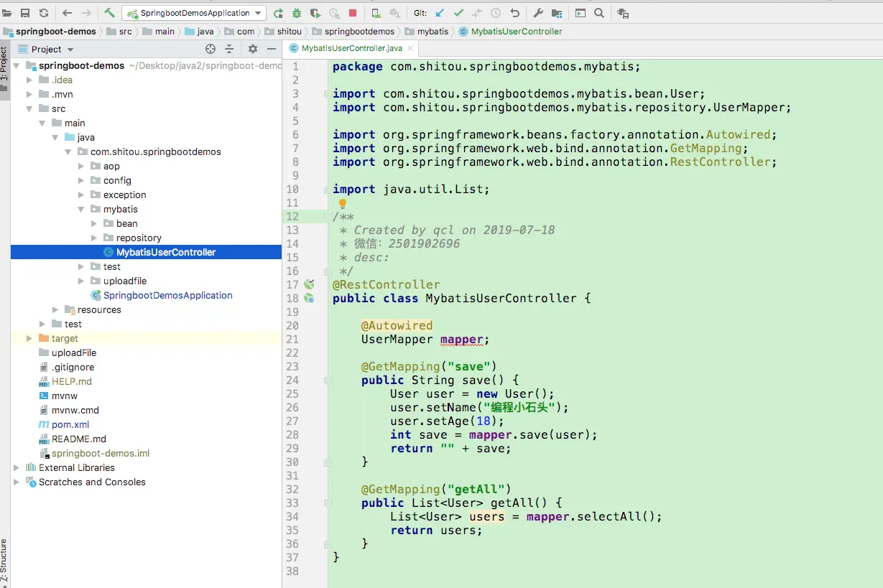Select the MybatisUserController.java editor tab
This screenshot has width=883, height=588.
click(x=351, y=48)
